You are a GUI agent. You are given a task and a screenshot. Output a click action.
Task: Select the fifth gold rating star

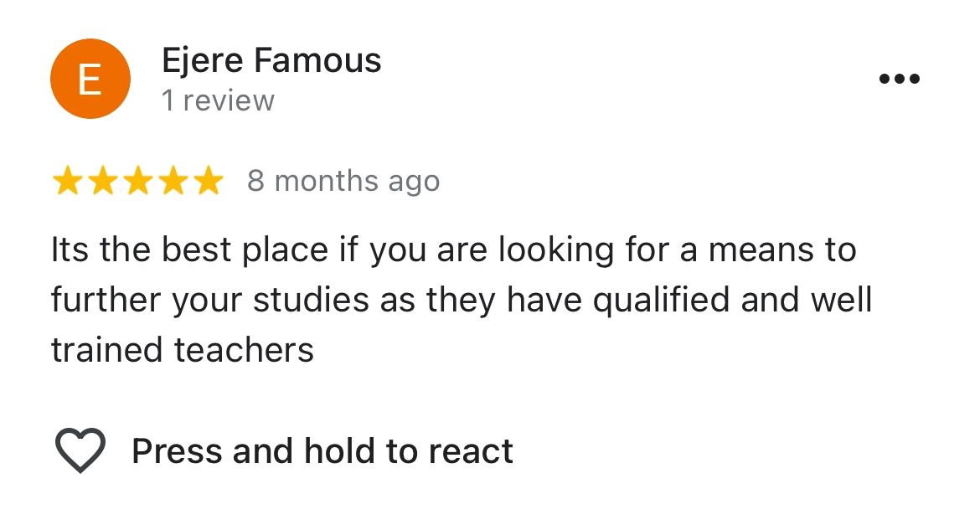208,181
